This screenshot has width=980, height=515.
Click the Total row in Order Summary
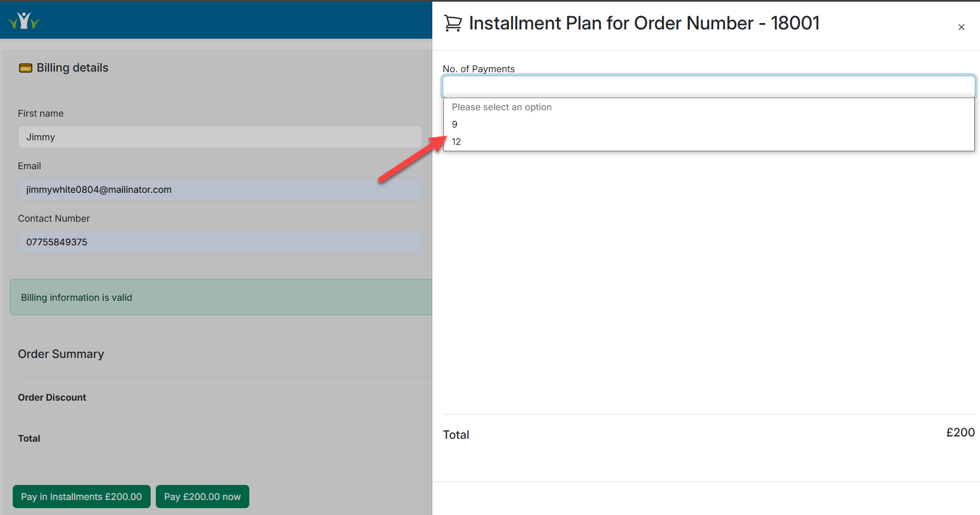click(x=29, y=438)
